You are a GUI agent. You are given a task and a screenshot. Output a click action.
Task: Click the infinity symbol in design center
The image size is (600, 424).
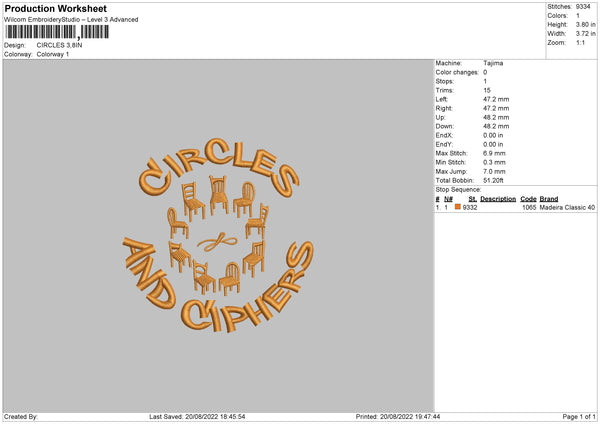point(217,241)
